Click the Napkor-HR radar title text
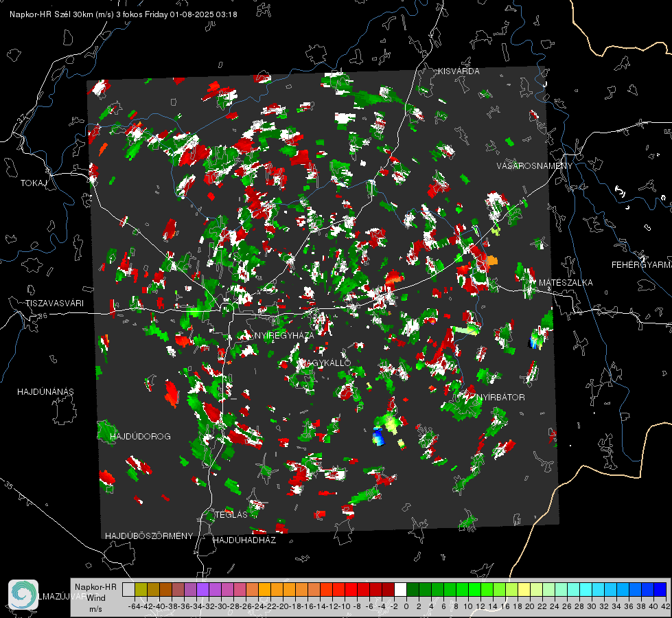 tap(124, 14)
